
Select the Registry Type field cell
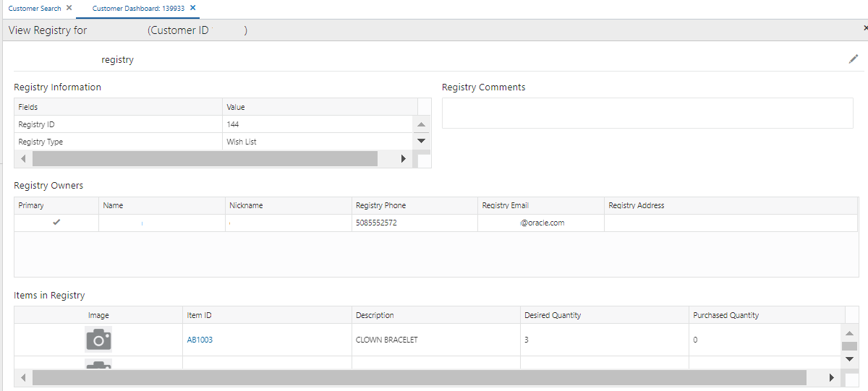coord(118,142)
